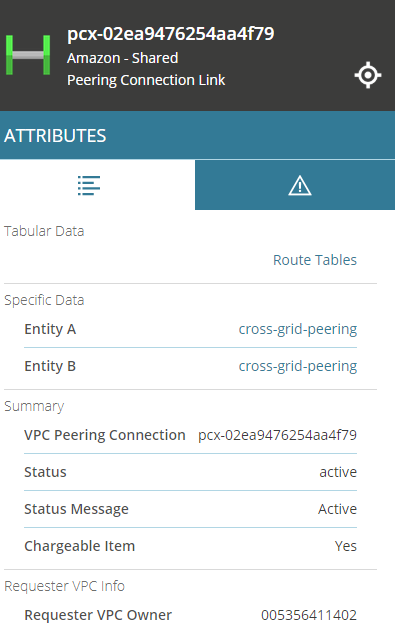Click the Requester VPC Info heading

(64, 586)
